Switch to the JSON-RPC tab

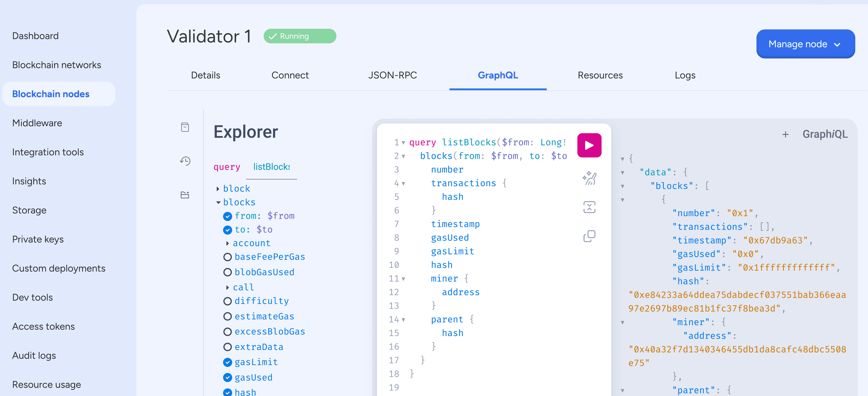coord(392,75)
